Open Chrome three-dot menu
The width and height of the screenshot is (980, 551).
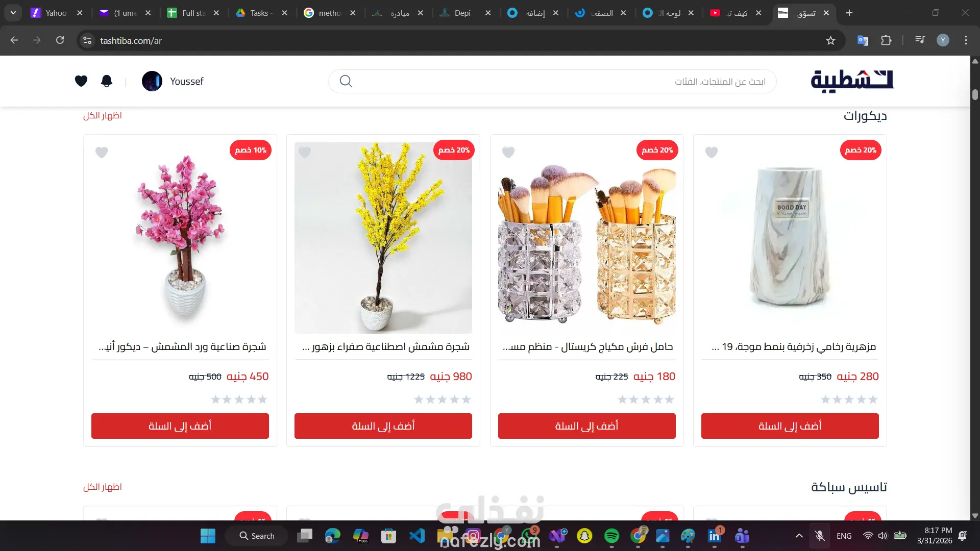(966, 40)
